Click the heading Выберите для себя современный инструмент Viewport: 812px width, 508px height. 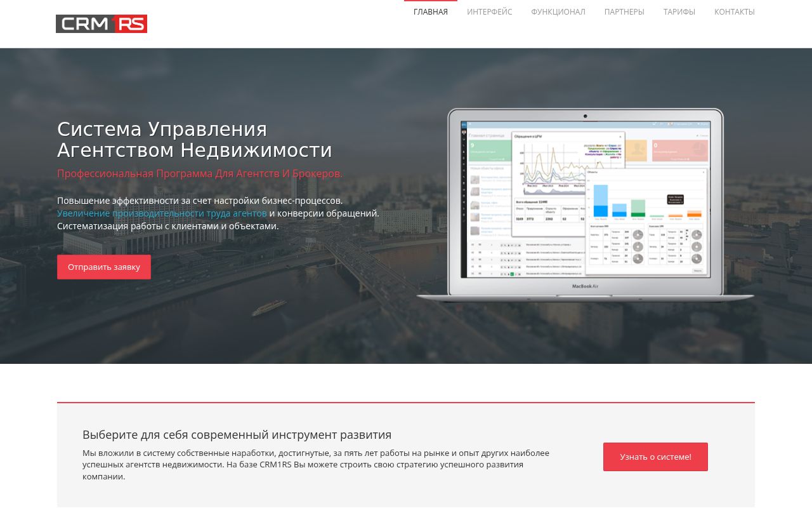[237, 435]
